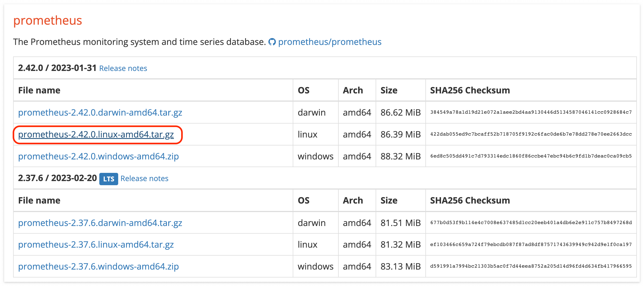
Task: Click the windows OS cell in the 2.42.0 table
Action: [315, 156]
